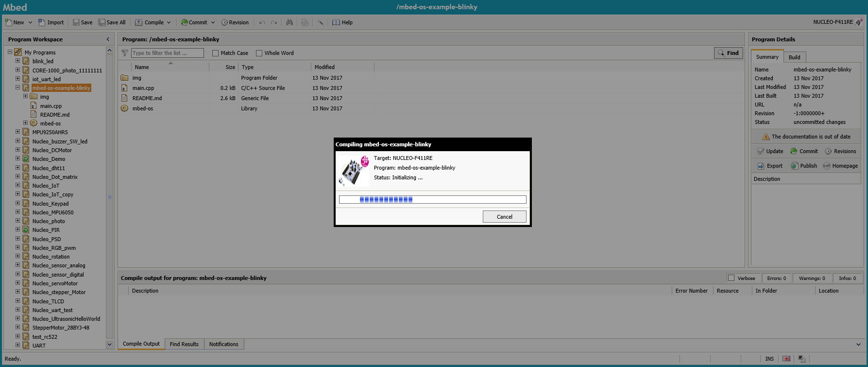Click the Revisions clock icon

click(x=828, y=151)
